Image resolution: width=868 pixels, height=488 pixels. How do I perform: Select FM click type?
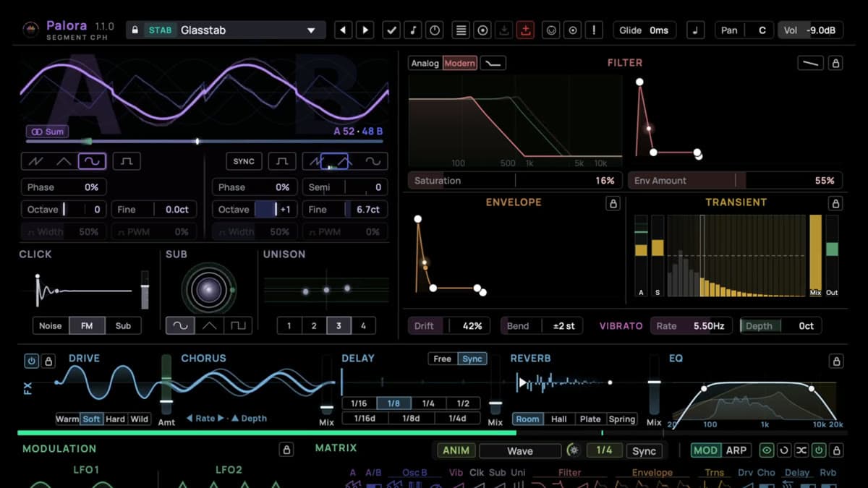click(x=87, y=326)
